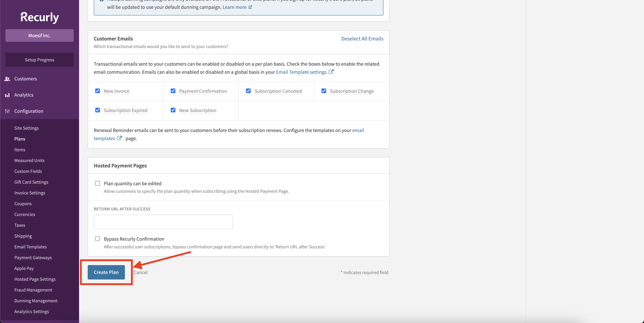Open the Moesif Inc. site selector

pyautogui.click(x=40, y=36)
